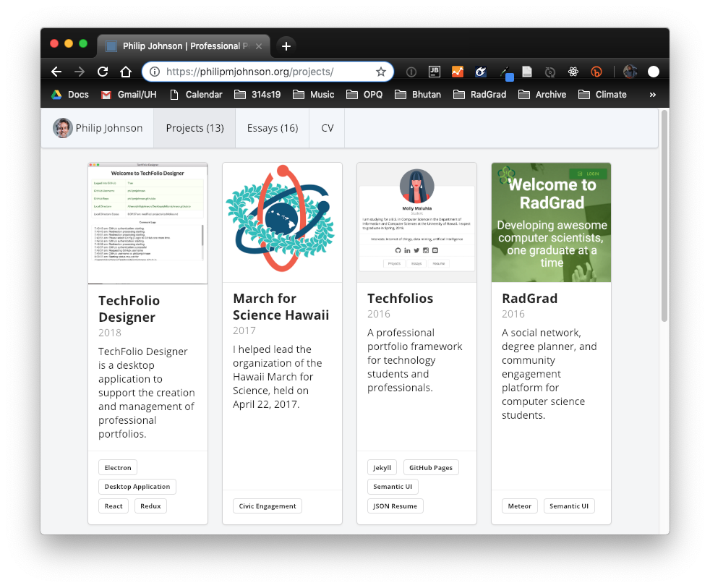Open the Chrome user profile avatar

click(630, 72)
